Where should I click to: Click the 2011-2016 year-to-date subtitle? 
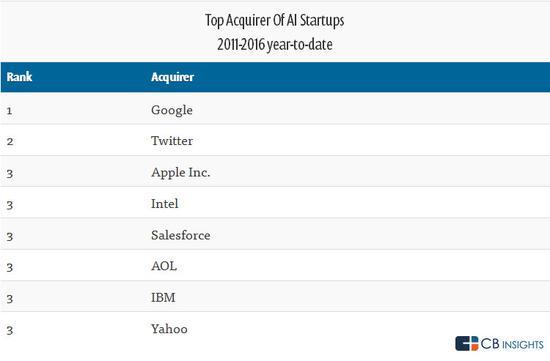click(275, 45)
